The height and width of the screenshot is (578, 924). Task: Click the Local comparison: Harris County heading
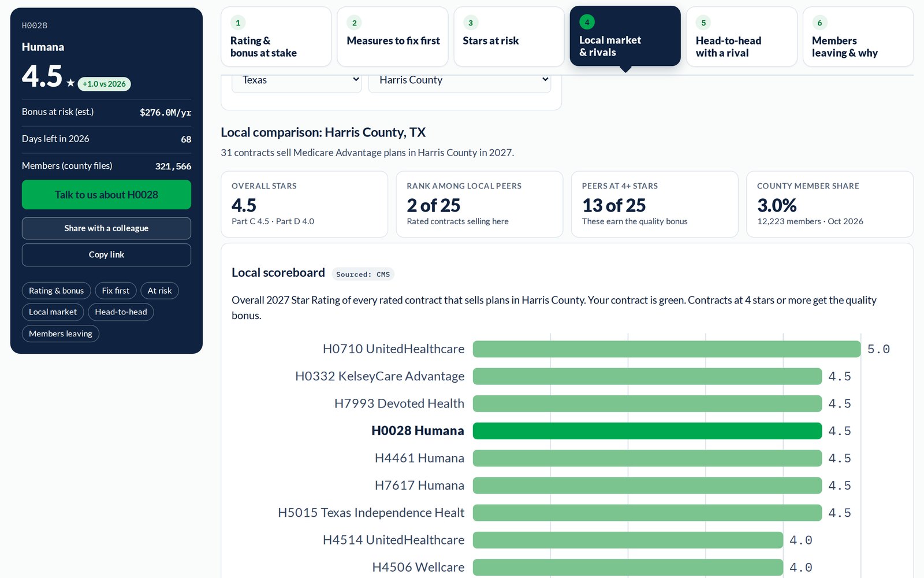click(x=323, y=132)
